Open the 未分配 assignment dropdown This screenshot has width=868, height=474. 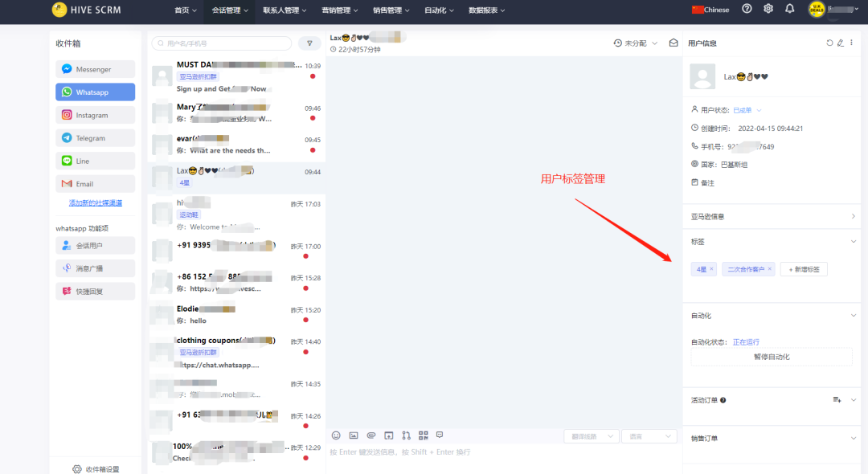click(634, 42)
